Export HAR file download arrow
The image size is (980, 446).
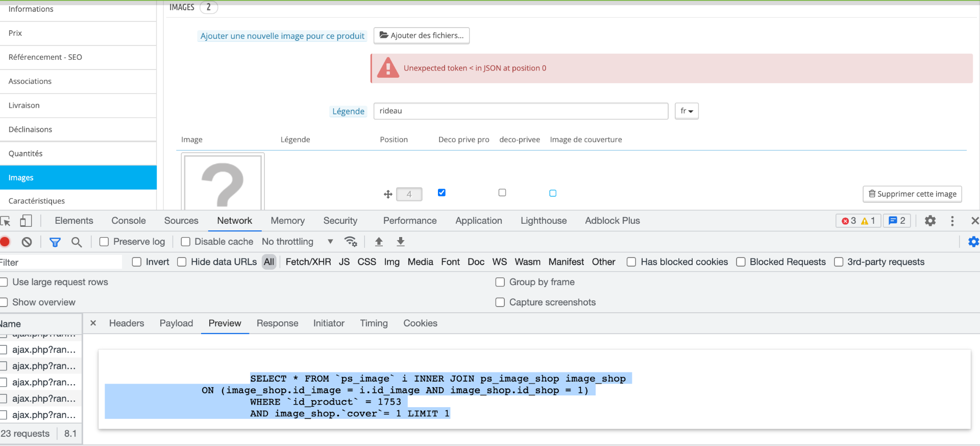tap(401, 242)
